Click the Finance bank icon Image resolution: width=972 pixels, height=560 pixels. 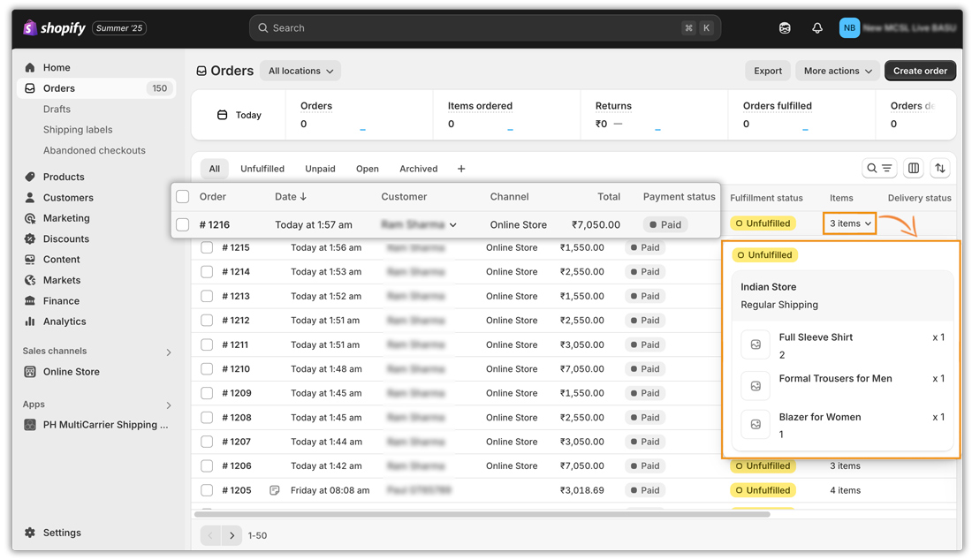pos(30,300)
